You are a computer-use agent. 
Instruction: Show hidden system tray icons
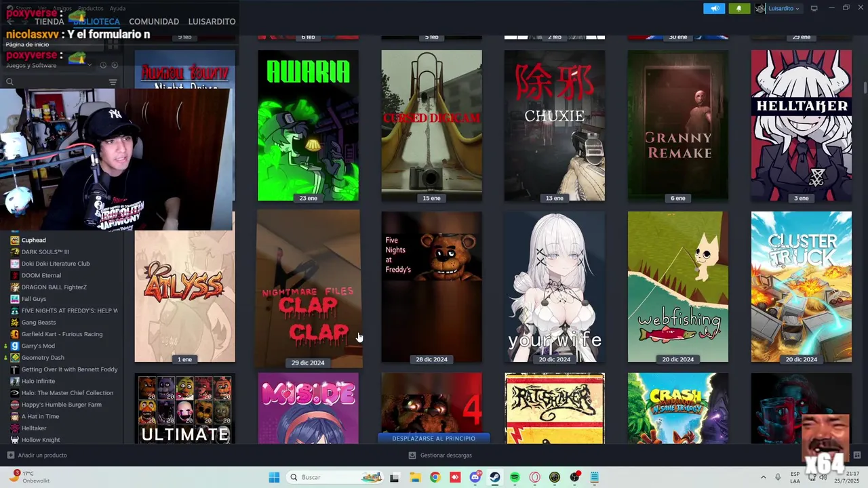(x=763, y=477)
